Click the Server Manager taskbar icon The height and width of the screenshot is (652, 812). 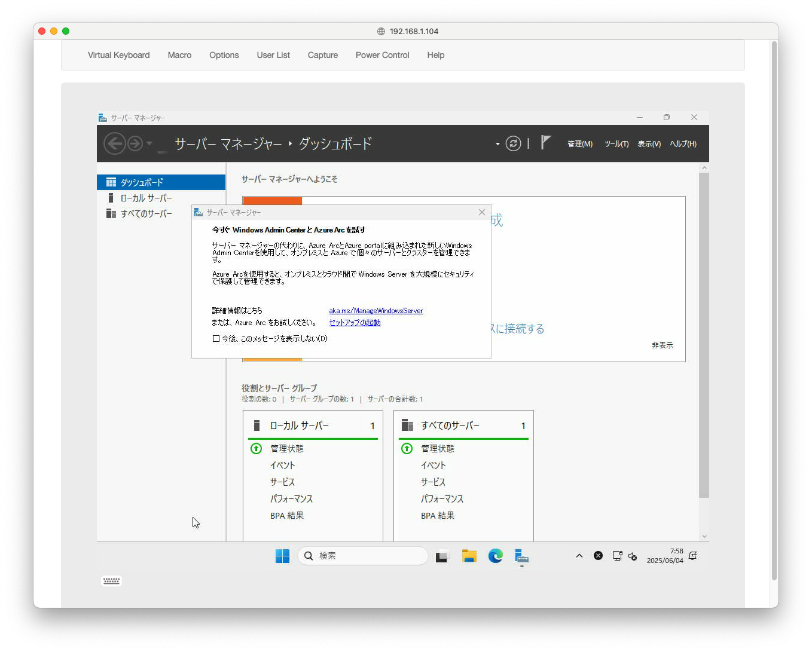tap(521, 556)
